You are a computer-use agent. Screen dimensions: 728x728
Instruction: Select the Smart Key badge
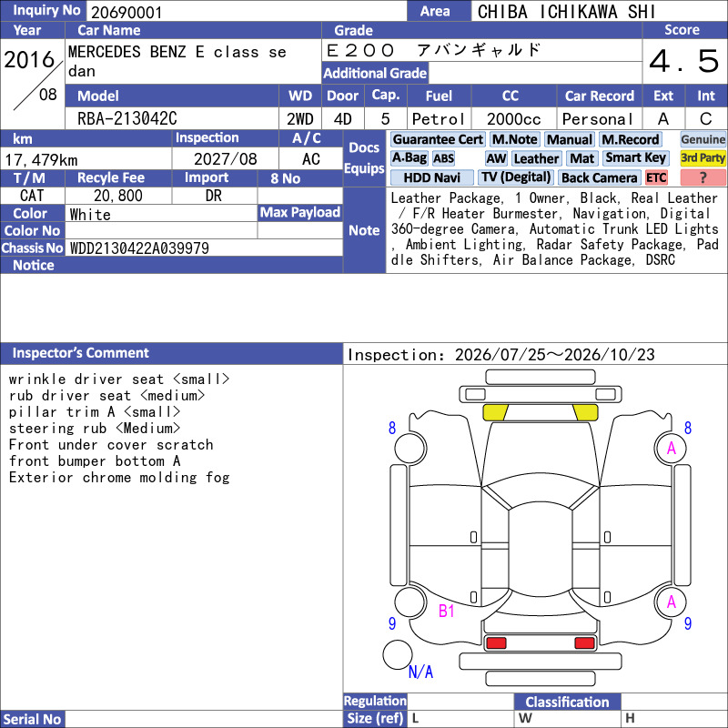click(x=636, y=158)
